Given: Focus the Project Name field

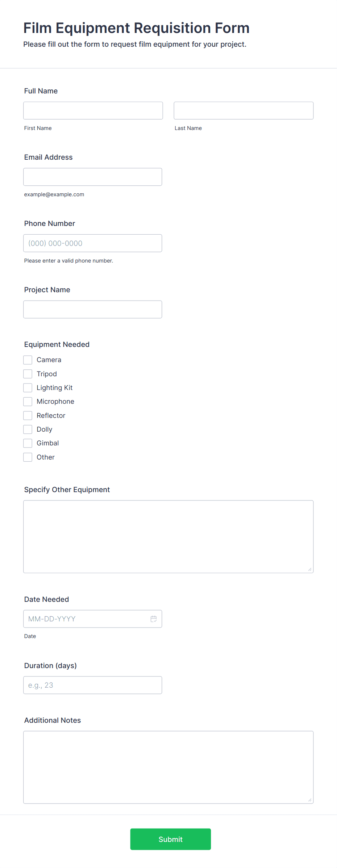Looking at the screenshot, I should 93,309.
